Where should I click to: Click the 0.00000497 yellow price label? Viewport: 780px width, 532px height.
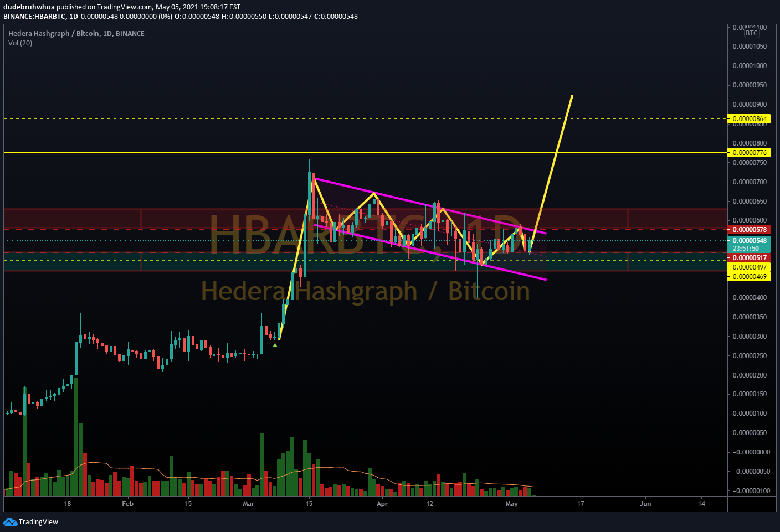click(x=750, y=267)
